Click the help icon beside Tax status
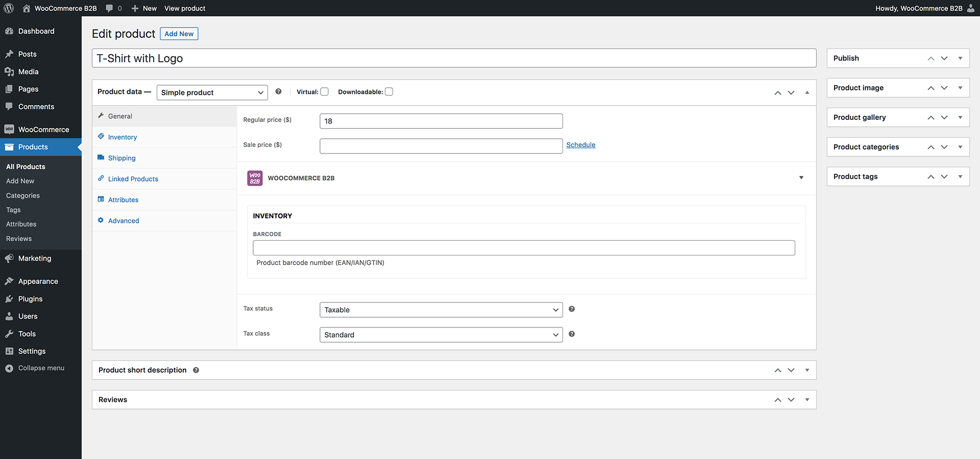980x459 pixels. [572, 309]
